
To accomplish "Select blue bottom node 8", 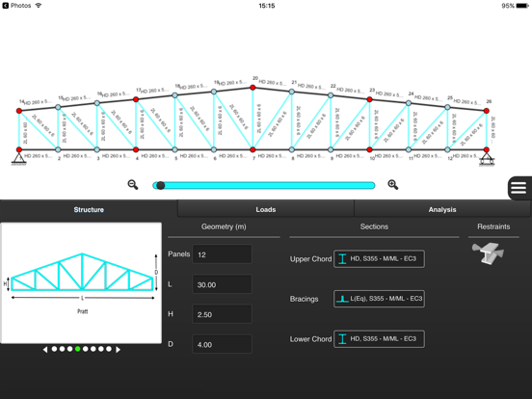I will [x=291, y=149].
